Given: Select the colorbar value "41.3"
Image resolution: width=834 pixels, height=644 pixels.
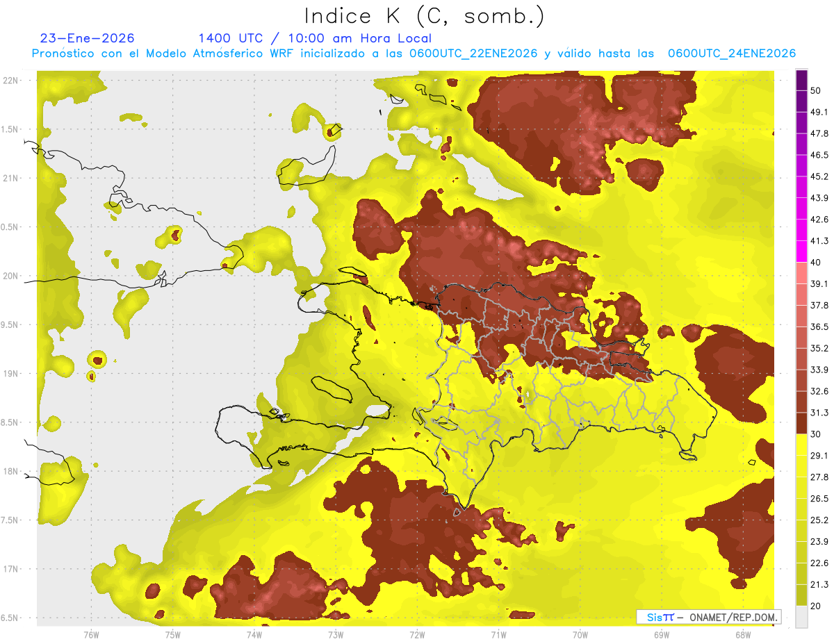Looking at the screenshot, I should pos(819,241).
